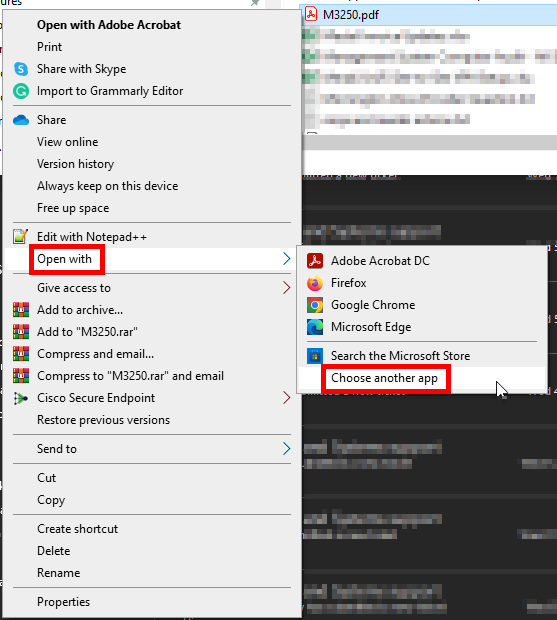Choose Free up space
The height and width of the screenshot is (620, 557).
point(153,208)
